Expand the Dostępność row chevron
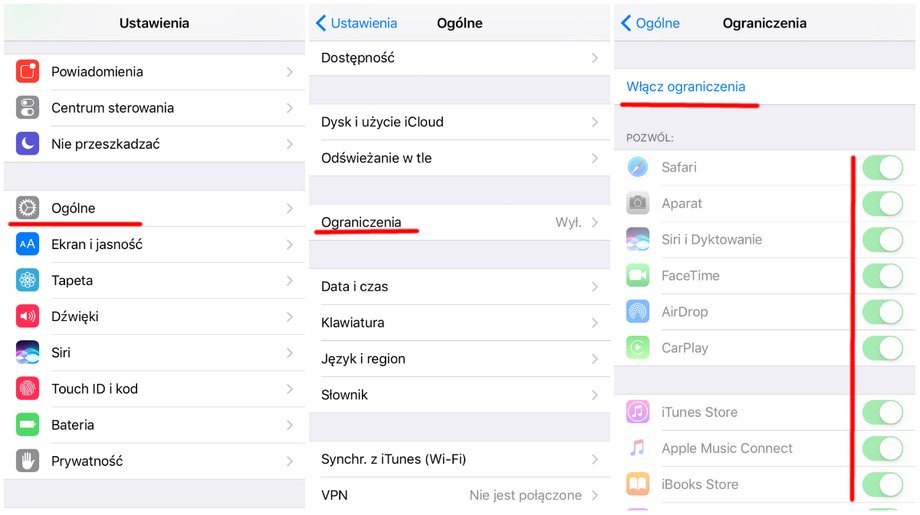 point(594,57)
